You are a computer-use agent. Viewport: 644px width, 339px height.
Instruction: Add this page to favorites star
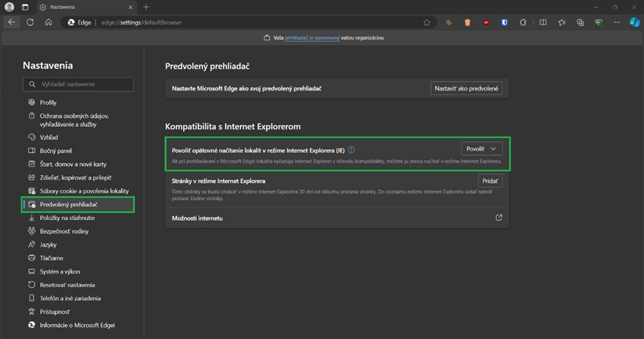point(427,22)
